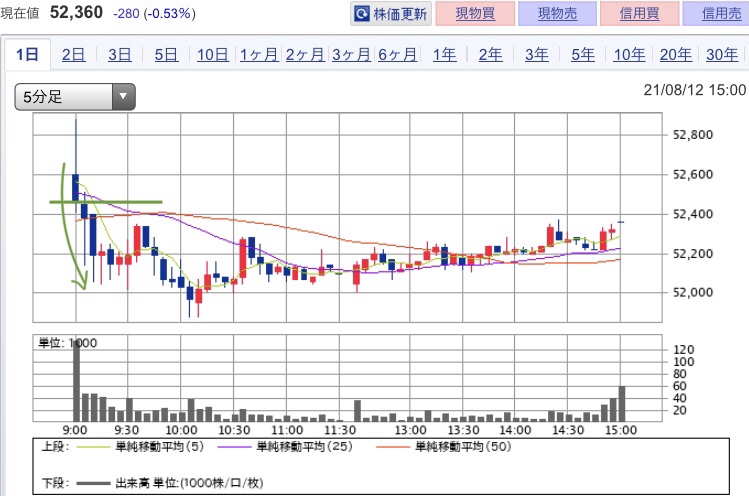Click the refresh icon in 株価更新
The image size is (749, 496).
tap(362, 14)
